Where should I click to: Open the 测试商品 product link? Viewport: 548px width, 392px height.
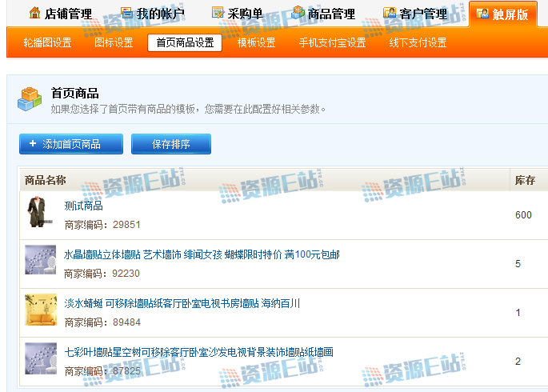point(84,206)
